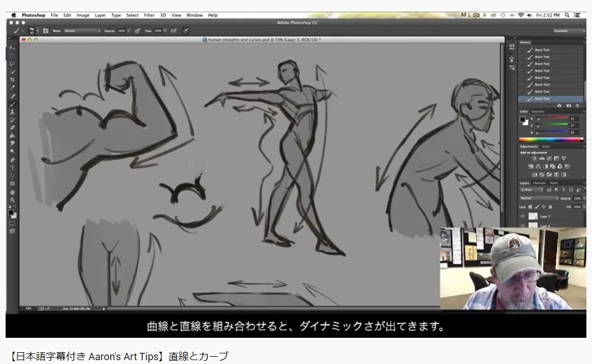Click the foreground color swatch in Color panel

[x=523, y=120]
